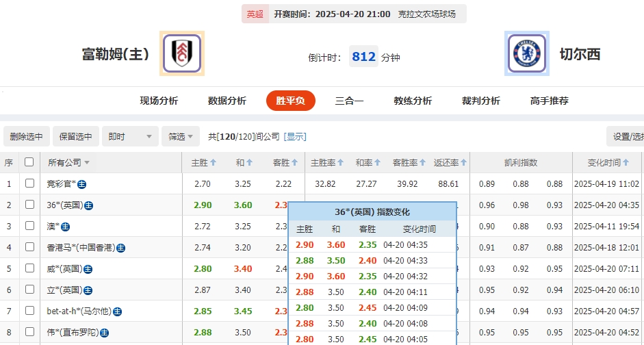
Task: Sort by 主胜 column arrow icon
Action: click(214, 163)
